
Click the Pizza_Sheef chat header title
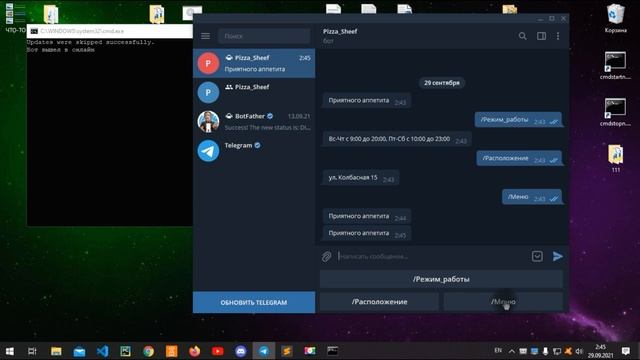tap(340, 31)
